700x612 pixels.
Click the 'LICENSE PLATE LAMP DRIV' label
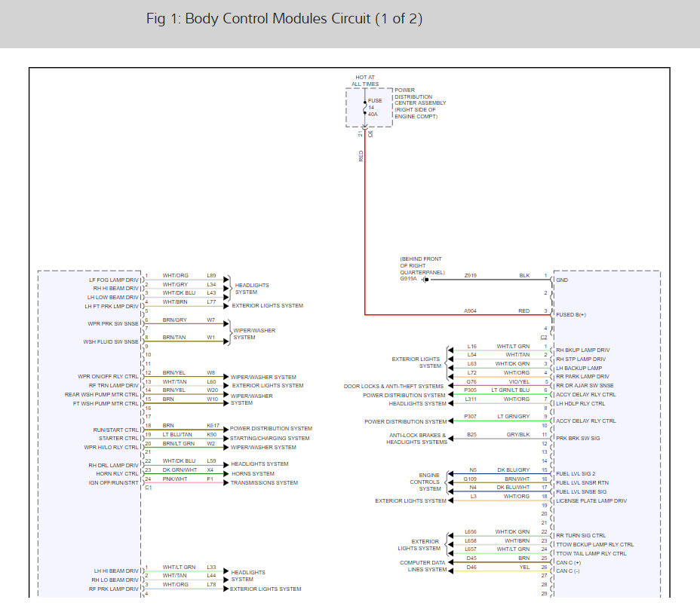click(591, 501)
